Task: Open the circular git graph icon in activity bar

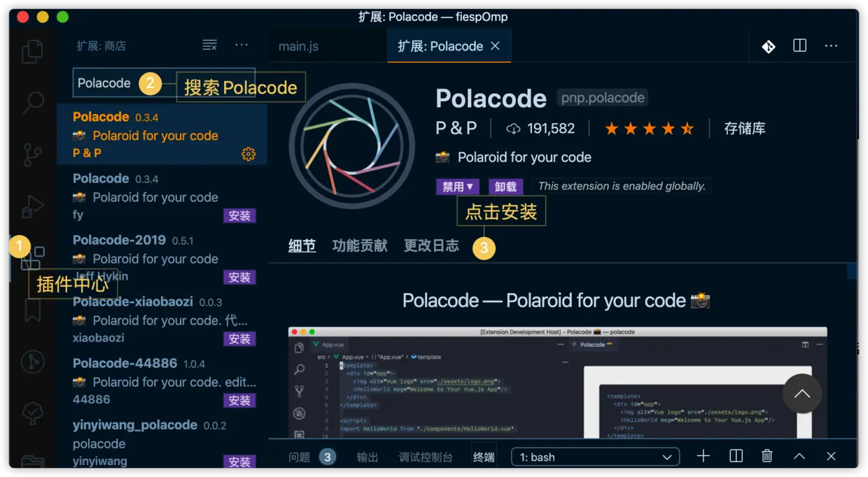Action: [x=32, y=362]
